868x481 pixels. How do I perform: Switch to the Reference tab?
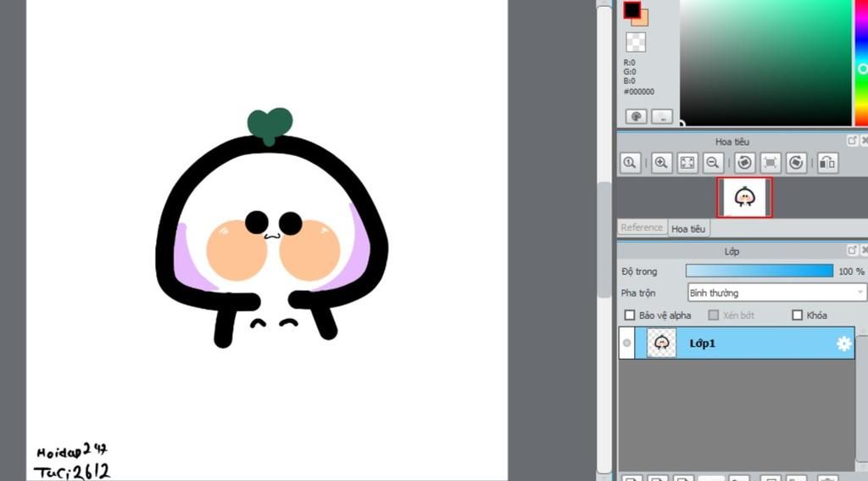(x=642, y=227)
